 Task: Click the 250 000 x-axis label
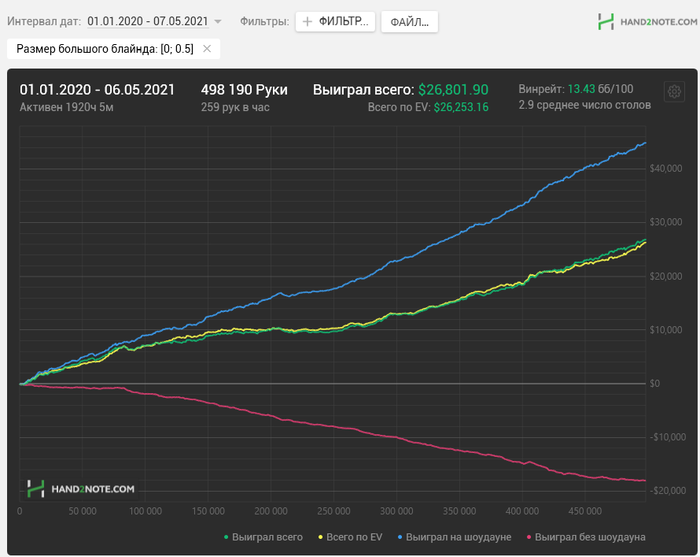tap(333, 511)
